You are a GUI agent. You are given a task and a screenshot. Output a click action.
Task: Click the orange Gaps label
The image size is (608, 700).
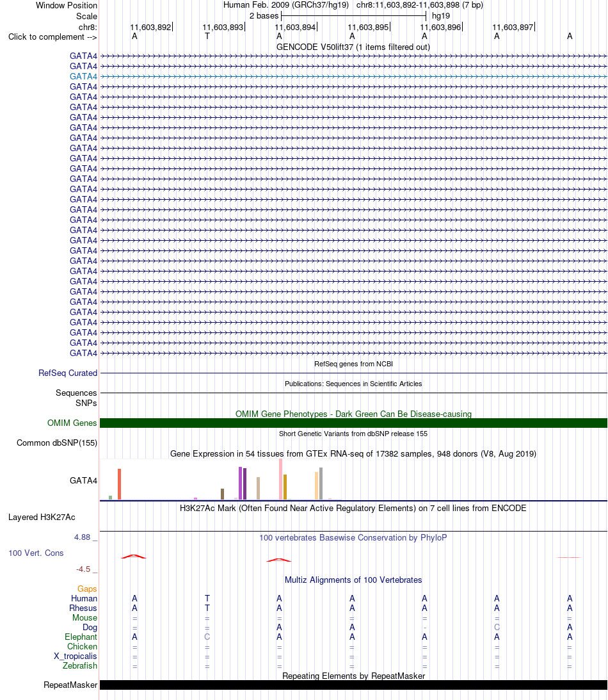[87, 589]
